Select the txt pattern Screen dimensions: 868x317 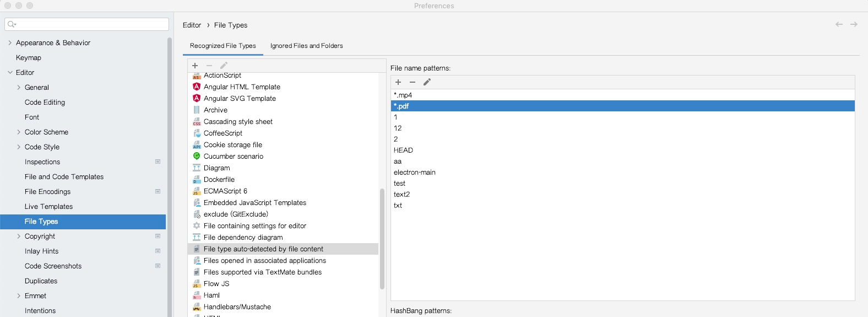(623, 205)
